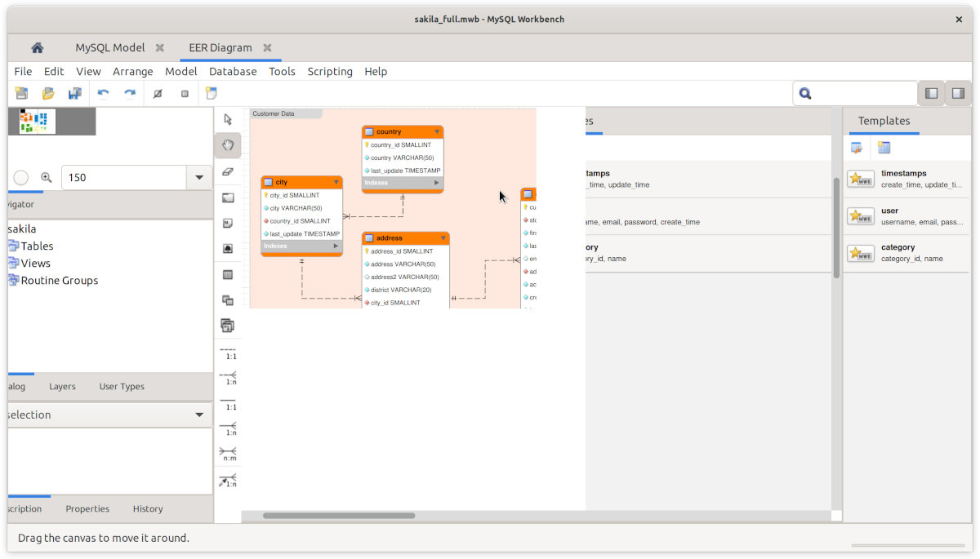Screen dimensions: 980x559
Task: Click the save model floppy icon
Action: [74, 94]
